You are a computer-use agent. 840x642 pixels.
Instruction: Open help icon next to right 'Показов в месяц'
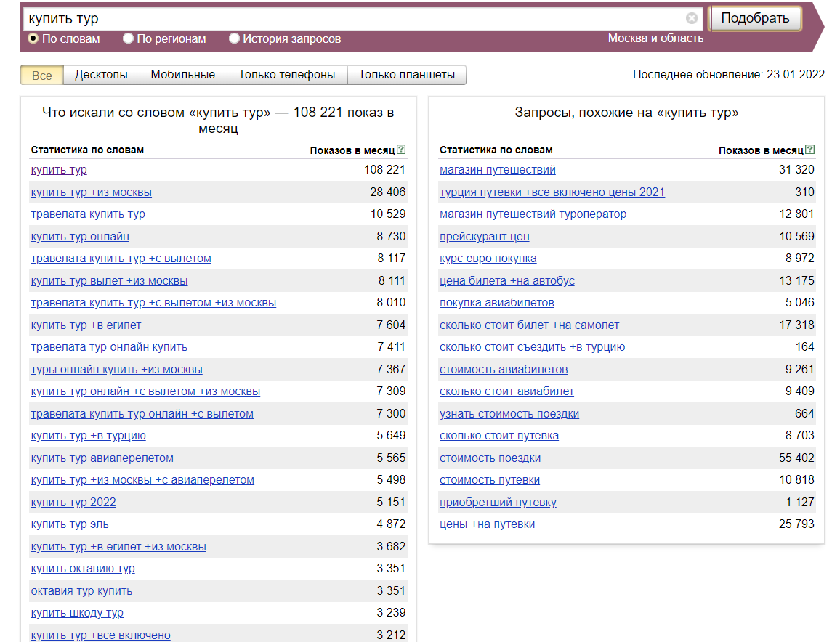click(810, 150)
